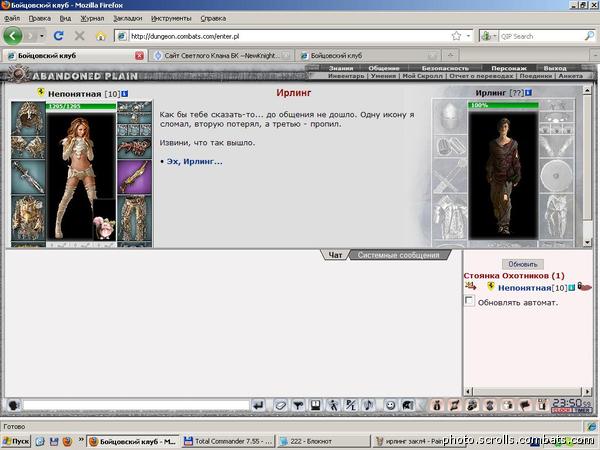Click the chat face icon left of input
Viewport: 600px width, 450px height.
click(x=14, y=405)
